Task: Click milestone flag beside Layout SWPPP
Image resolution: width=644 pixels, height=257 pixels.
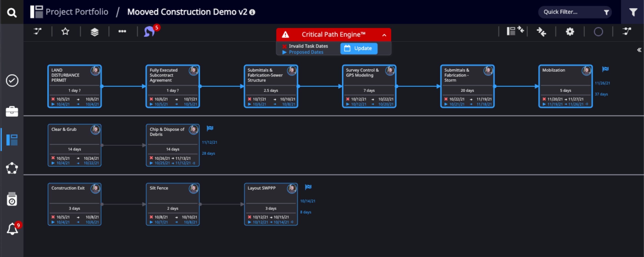Action: [x=308, y=187]
